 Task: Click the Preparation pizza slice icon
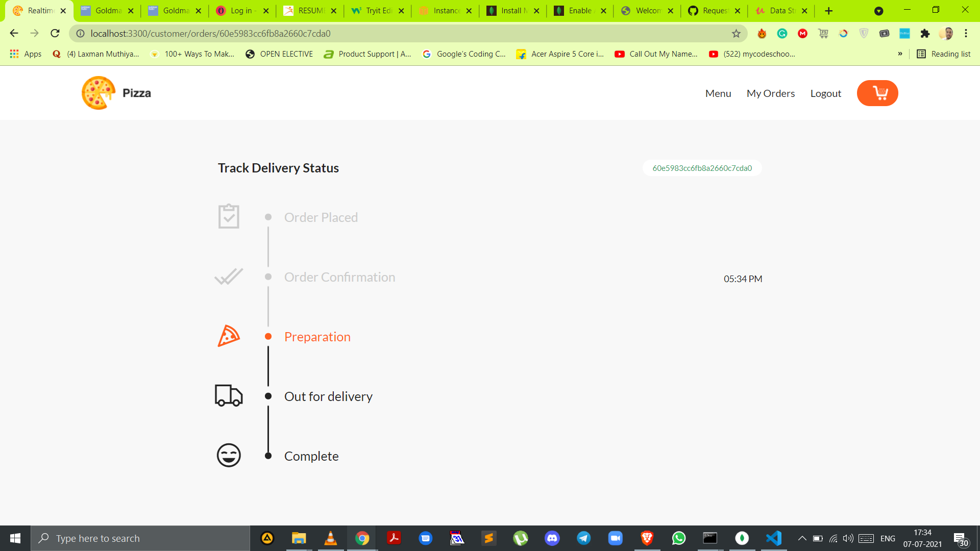228,336
